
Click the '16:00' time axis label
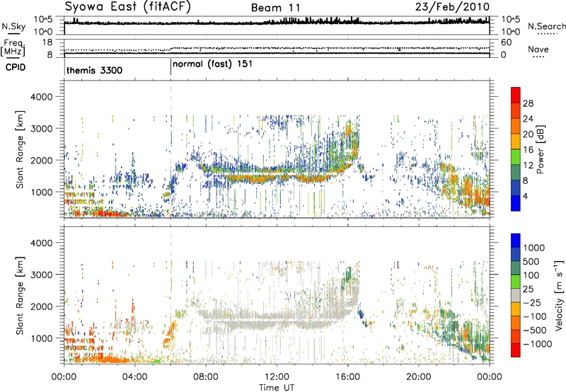[347, 377]
